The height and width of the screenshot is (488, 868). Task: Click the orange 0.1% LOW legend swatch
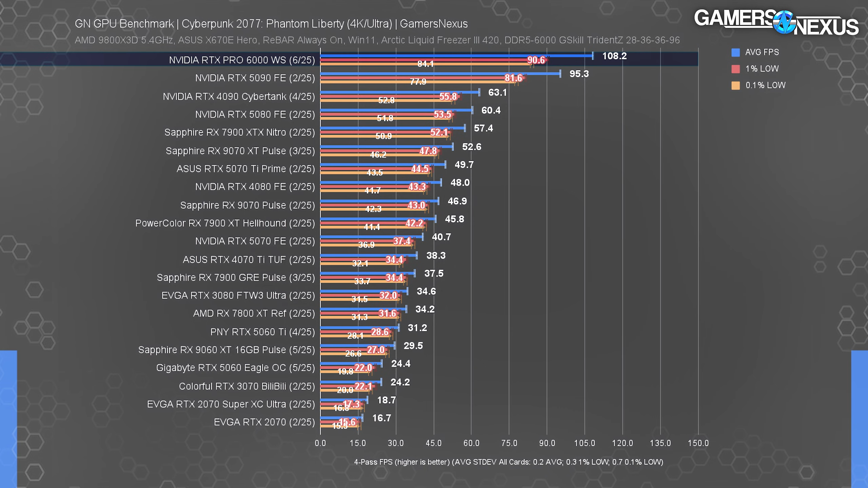(x=735, y=85)
